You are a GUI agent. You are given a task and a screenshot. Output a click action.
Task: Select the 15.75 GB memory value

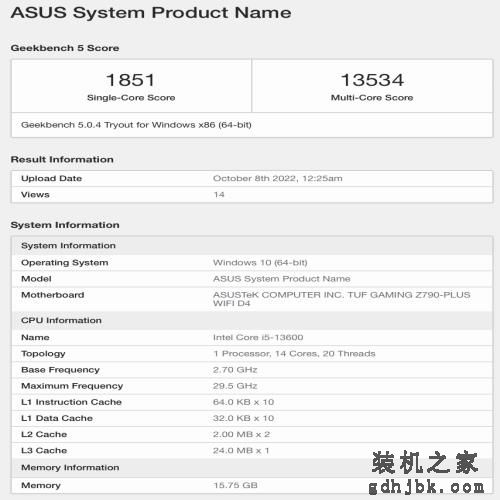pos(235,485)
